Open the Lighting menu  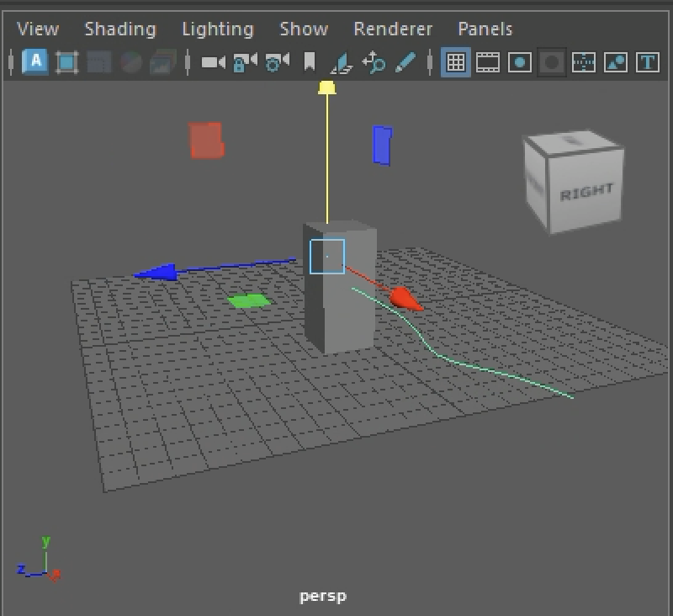point(217,29)
